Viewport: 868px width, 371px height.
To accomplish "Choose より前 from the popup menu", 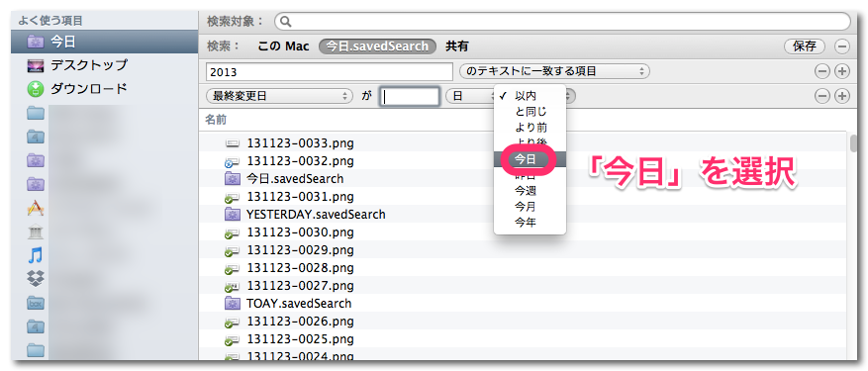I will [530, 128].
